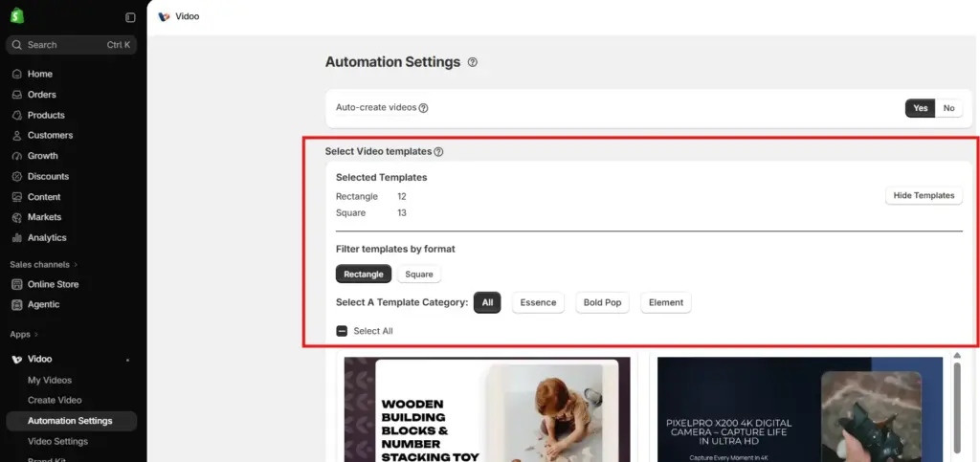Filter templates by Square format
This screenshot has width=980, height=462.
pyautogui.click(x=419, y=275)
